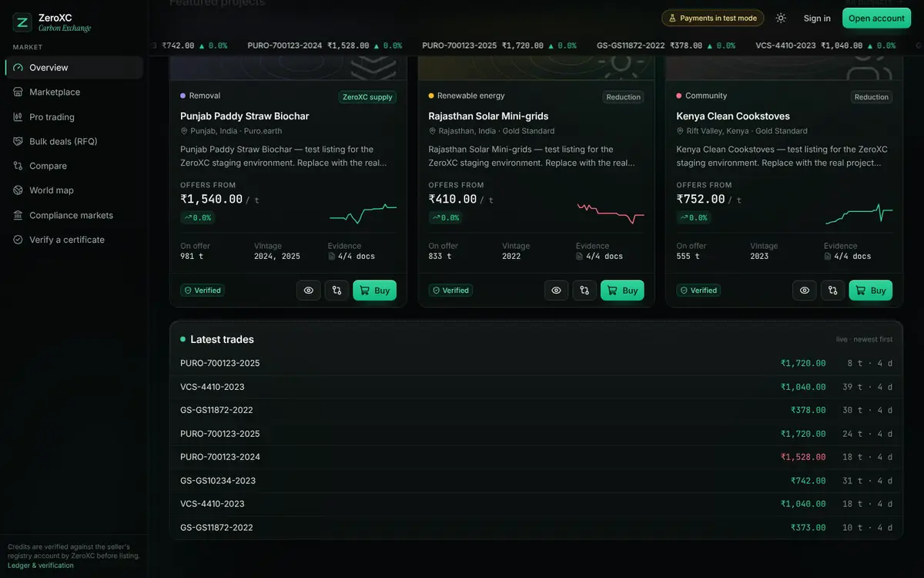Click the Payments in test mode badge
Viewport: 924px width, 578px height.
[x=712, y=18]
